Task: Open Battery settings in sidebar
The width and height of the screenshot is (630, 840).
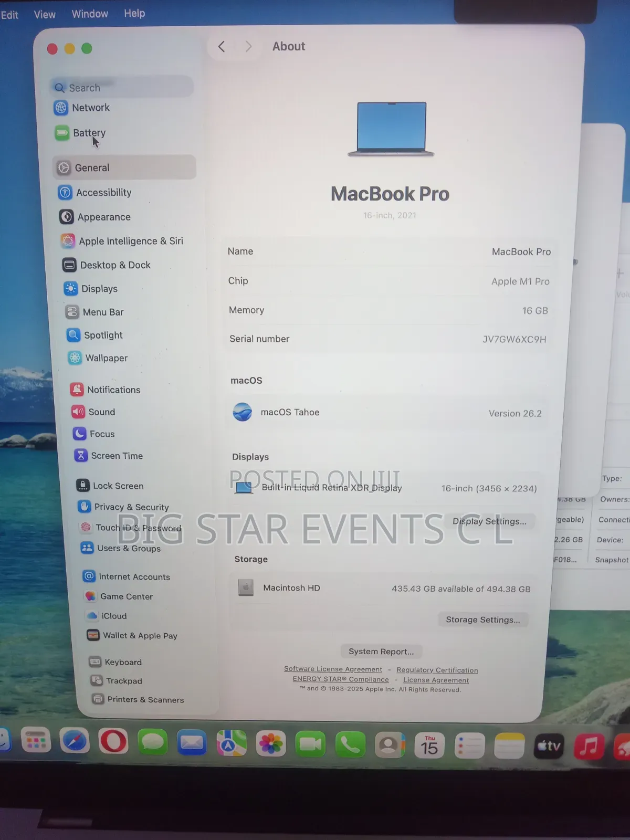Action: [x=80, y=133]
